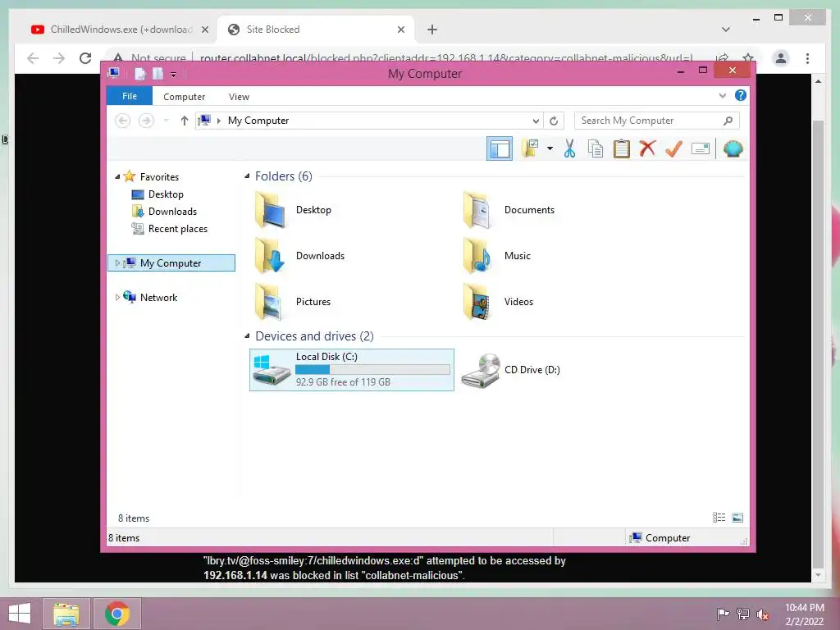Open the taskbar clock showing 10:44 PM

[804, 614]
